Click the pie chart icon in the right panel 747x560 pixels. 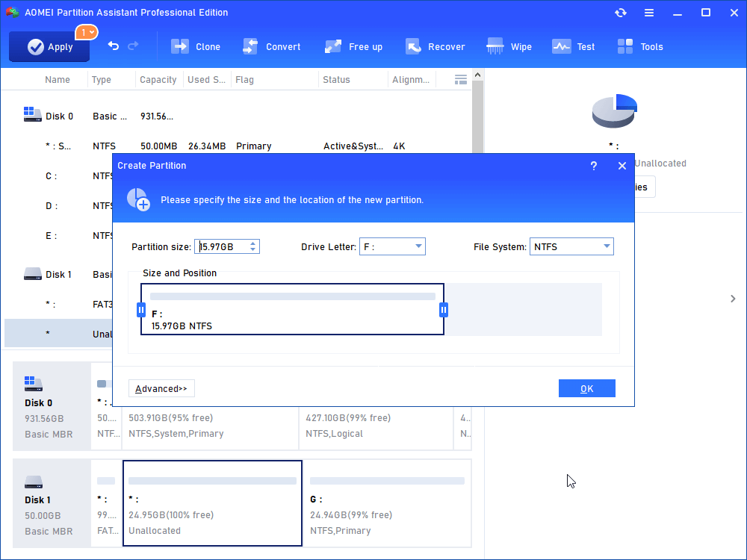[615, 111]
